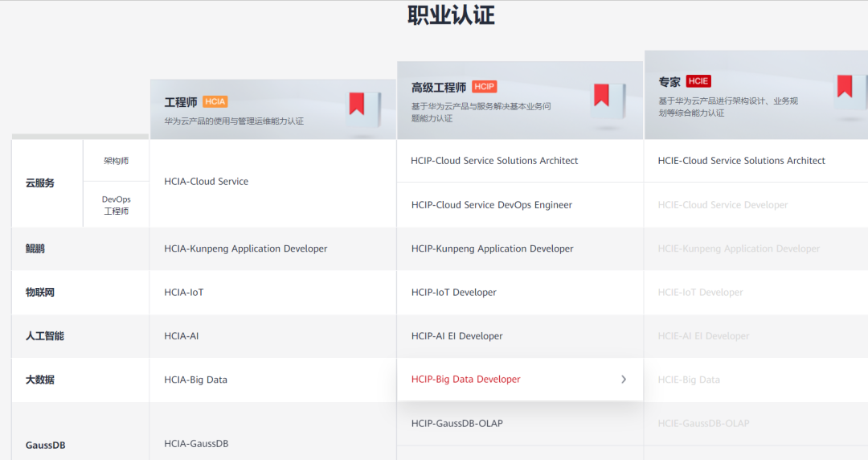Screen dimensions: 868x460
Task: Click the 高级工程师 column heading
Action: coord(439,87)
